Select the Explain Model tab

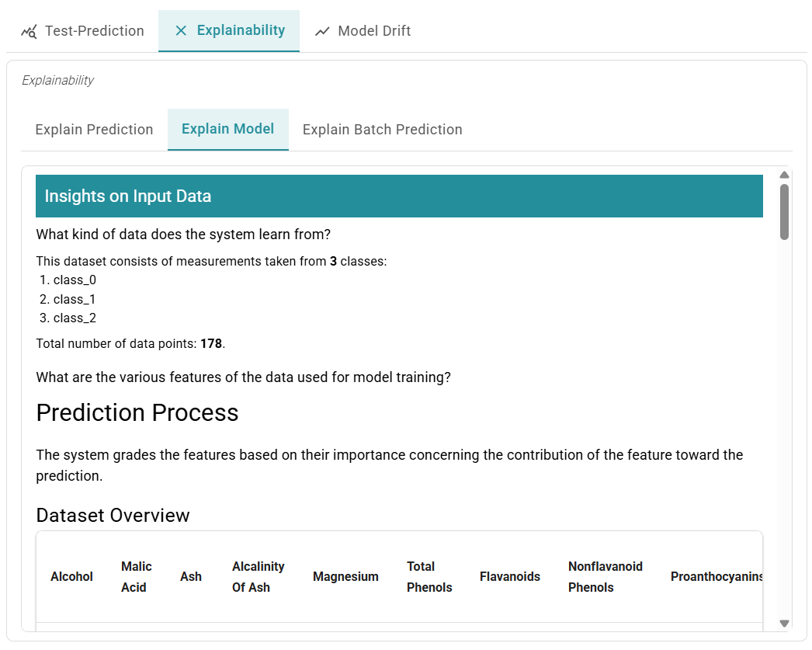tap(227, 129)
